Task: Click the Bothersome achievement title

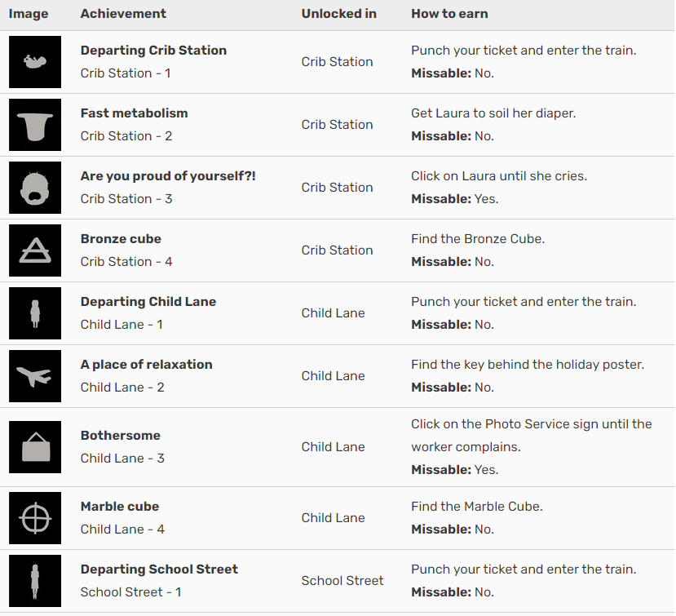Action: 121,435
